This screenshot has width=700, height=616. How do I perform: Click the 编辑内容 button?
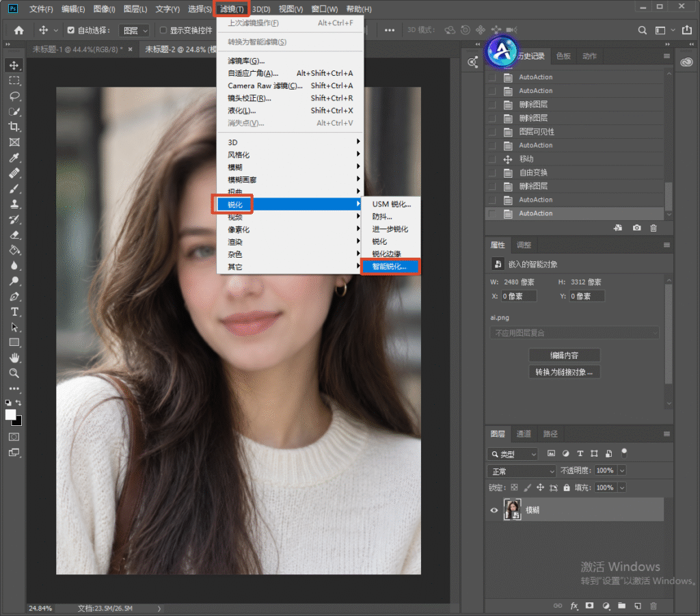(564, 356)
